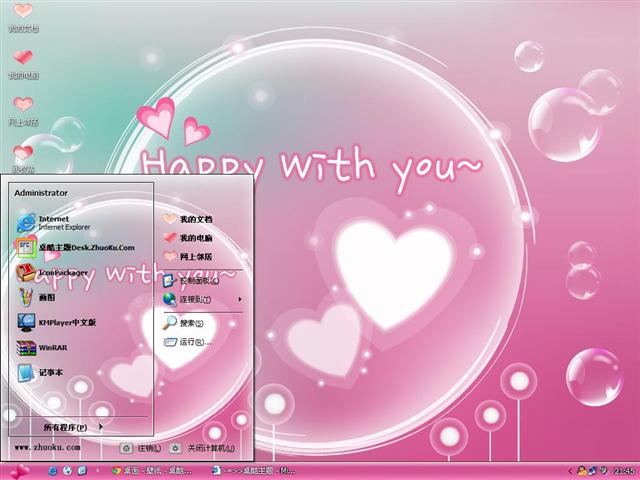This screenshot has height=480, width=640.
Task: Click the 关闭计算机(U) shutdown button
Action: tap(202, 448)
